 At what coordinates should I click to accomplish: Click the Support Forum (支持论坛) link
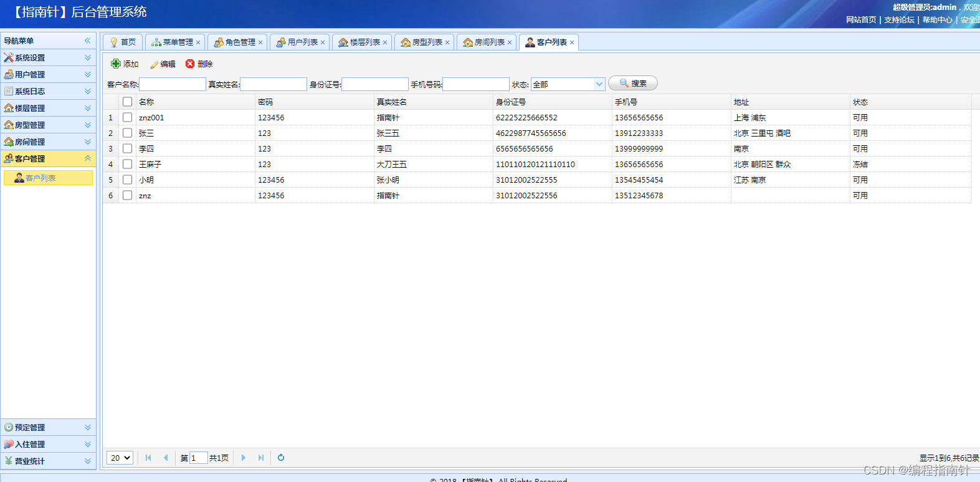[x=900, y=20]
